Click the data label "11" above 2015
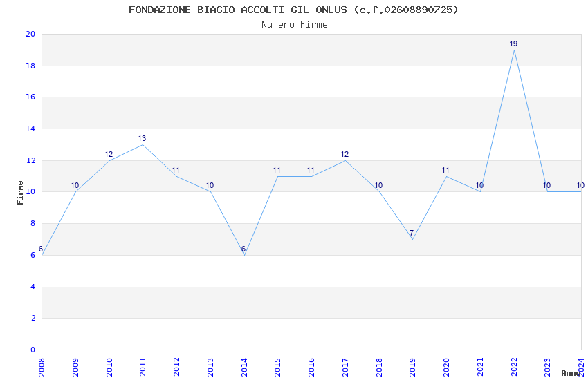 277,171
